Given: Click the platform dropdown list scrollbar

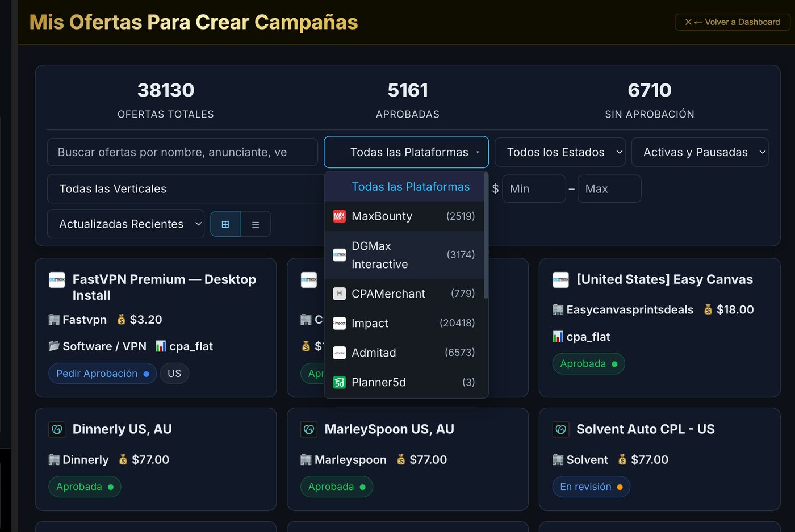Looking at the screenshot, I should click(x=486, y=235).
